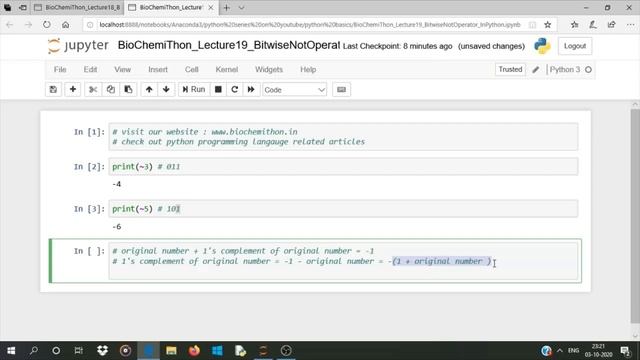Open the Windows Start menu
Screen dimensions: 640x360
click(x=11, y=351)
